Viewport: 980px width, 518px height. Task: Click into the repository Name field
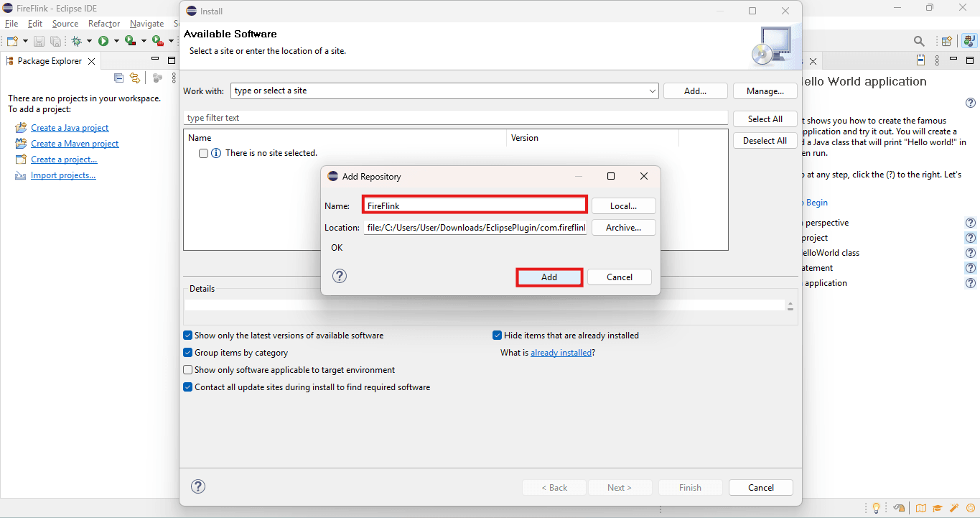475,205
